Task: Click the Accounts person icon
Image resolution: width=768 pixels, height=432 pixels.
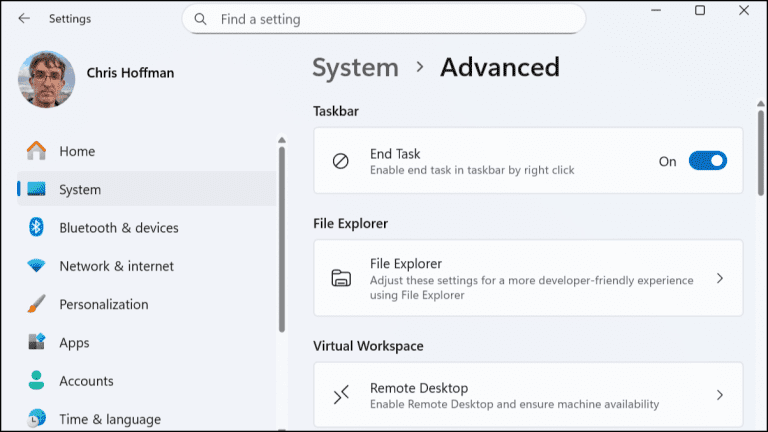Action: point(37,381)
